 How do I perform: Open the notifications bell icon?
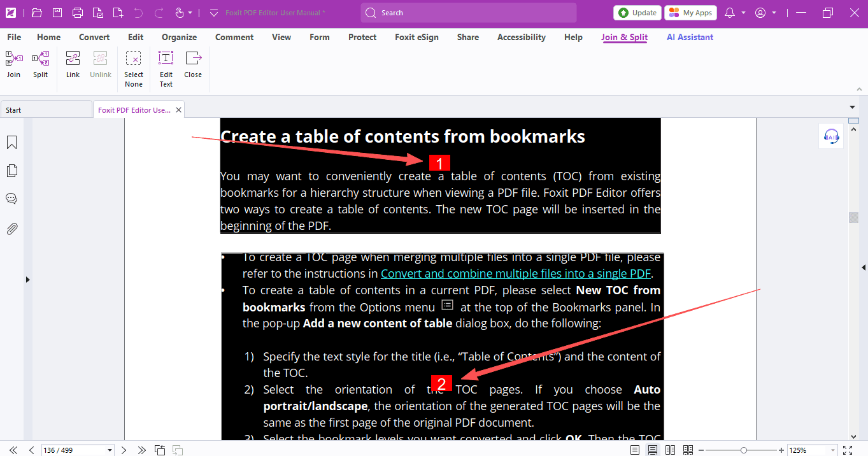click(x=730, y=13)
